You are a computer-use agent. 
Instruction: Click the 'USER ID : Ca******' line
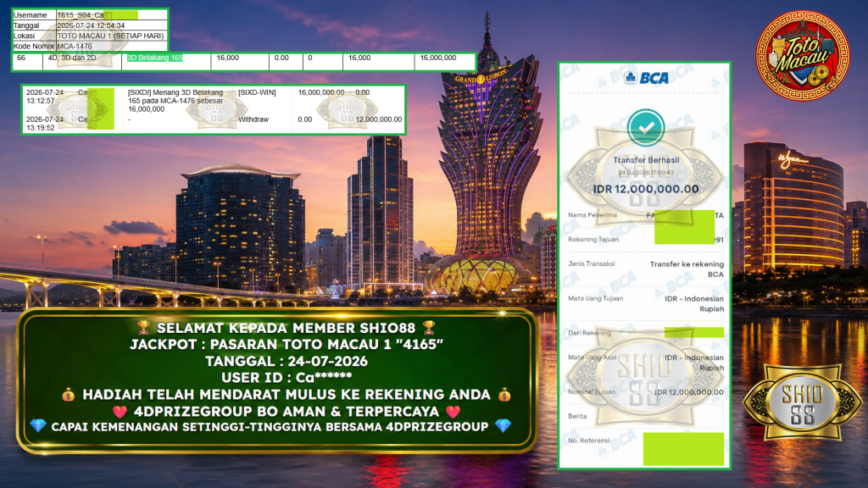pyautogui.click(x=287, y=378)
